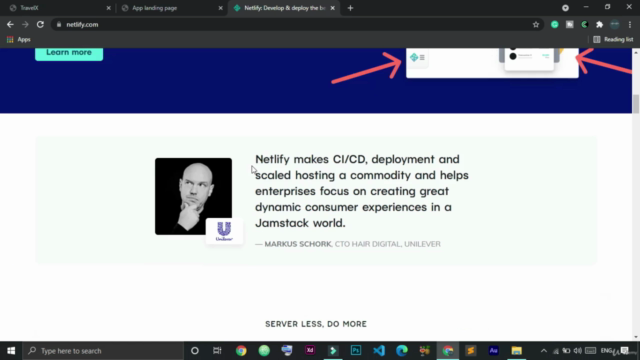Open the Reading list panel
This screenshot has width=640, height=360.
(x=613, y=40)
